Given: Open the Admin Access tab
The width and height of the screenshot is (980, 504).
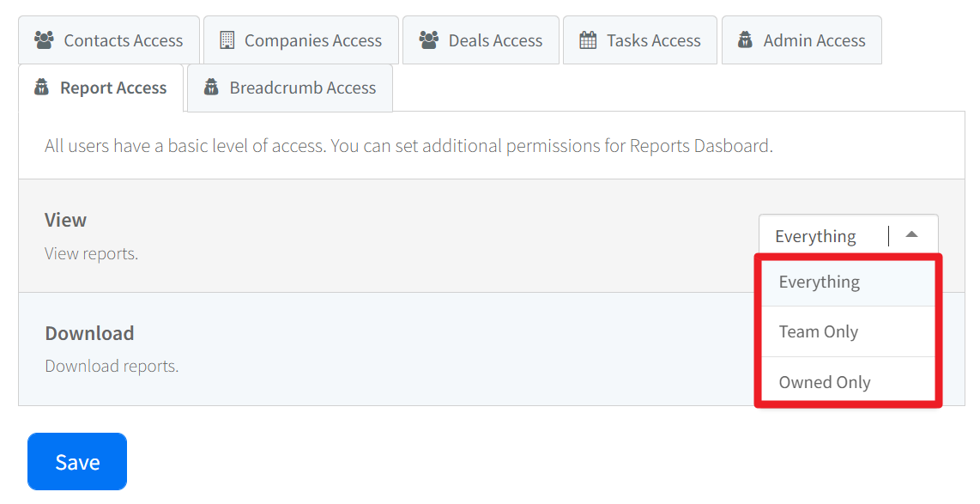Looking at the screenshot, I should click(x=814, y=40).
